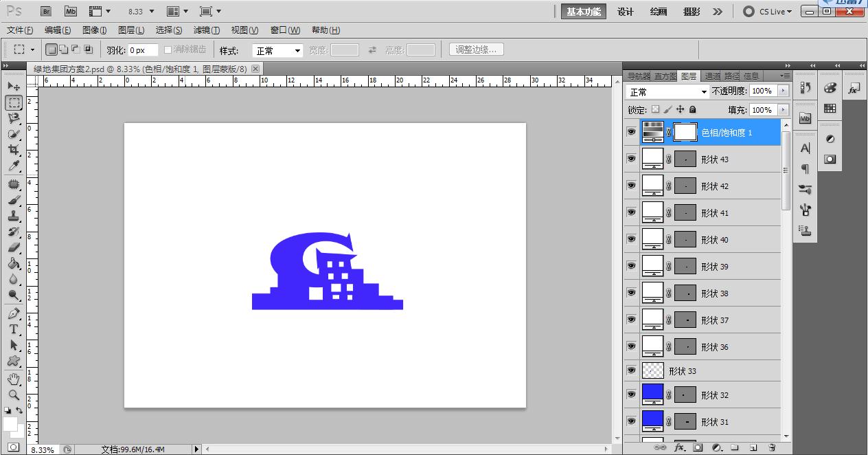Select the Pen tool
This screenshot has width=868, height=455.
tap(14, 313)
